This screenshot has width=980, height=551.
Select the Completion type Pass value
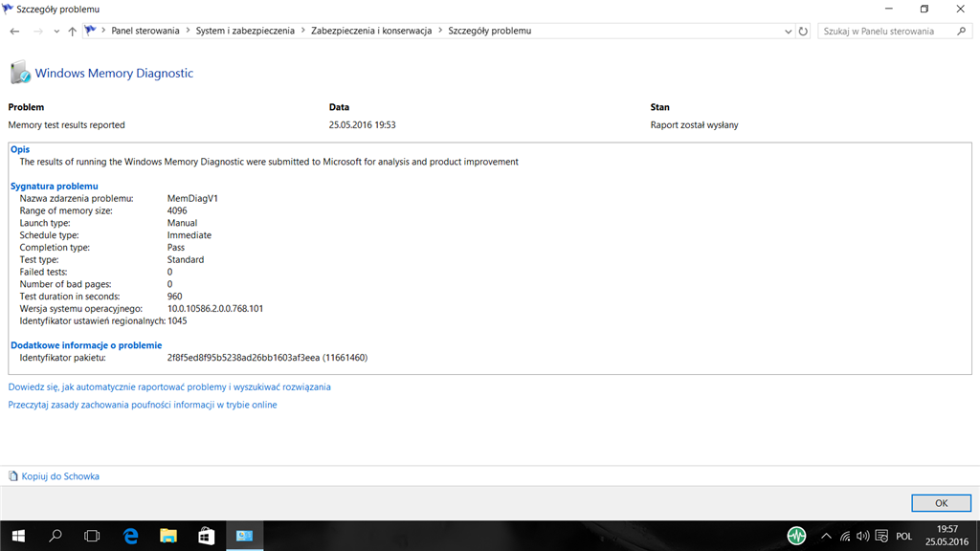tap(176, 248)
